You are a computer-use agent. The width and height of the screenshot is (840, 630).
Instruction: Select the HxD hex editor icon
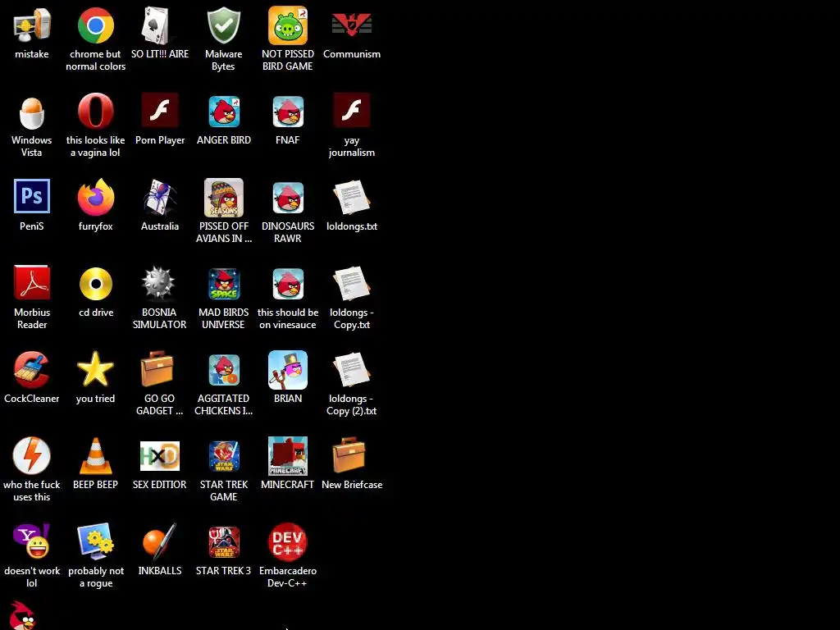(x=159, y=456)
